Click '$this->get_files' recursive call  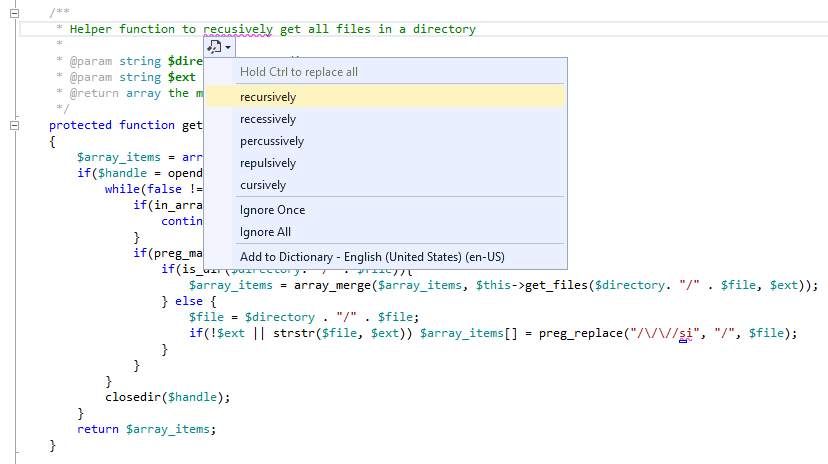532,286
